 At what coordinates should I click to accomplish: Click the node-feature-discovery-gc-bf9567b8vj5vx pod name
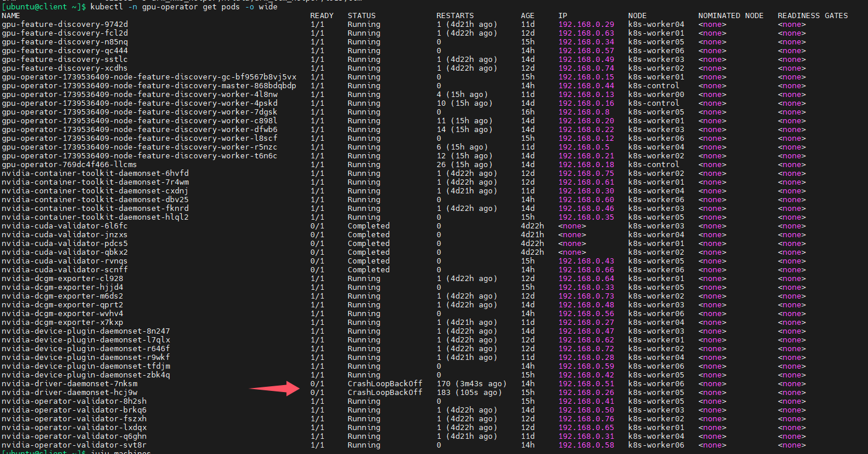coord(148,77)
